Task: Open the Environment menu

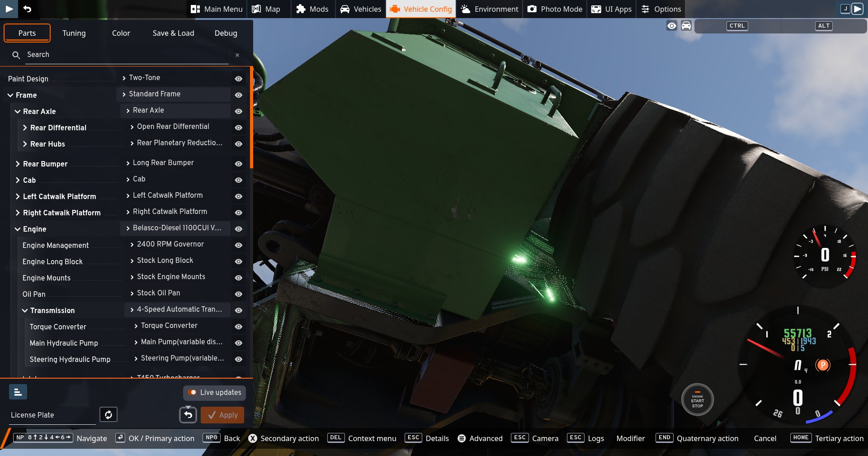Action: (x=490, y=9)
